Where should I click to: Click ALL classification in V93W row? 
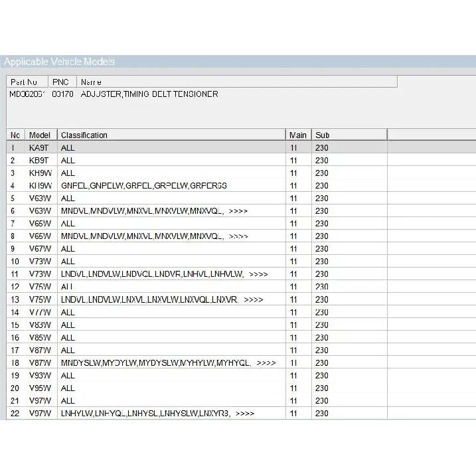pos(68,376)
